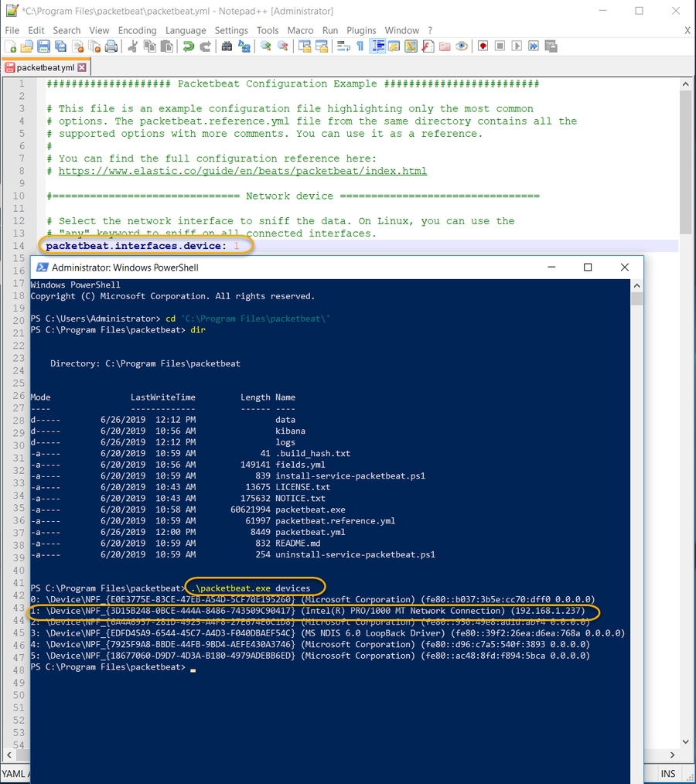Click the Save file toolbar icon
Screen dimensions: 696x784
pos(44,46)
